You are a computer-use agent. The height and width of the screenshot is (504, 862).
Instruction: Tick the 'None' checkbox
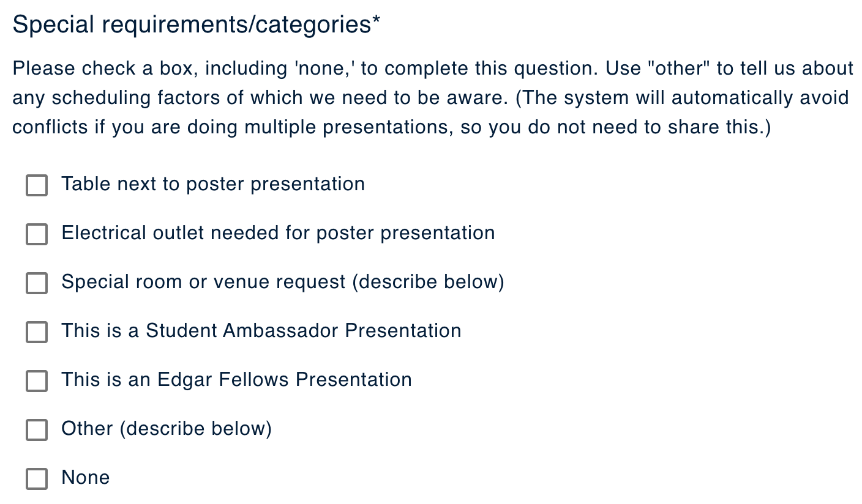tap(37, 479)
